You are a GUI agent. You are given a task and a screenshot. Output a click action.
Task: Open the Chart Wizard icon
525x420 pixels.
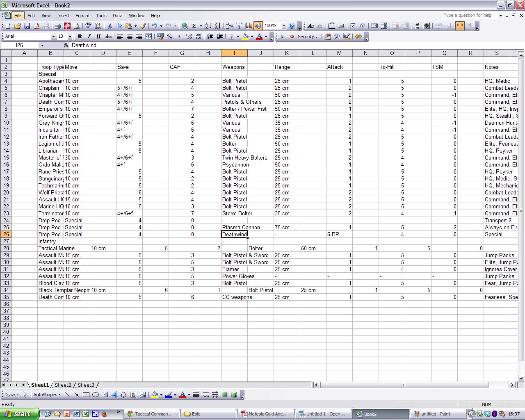(248, 26)
